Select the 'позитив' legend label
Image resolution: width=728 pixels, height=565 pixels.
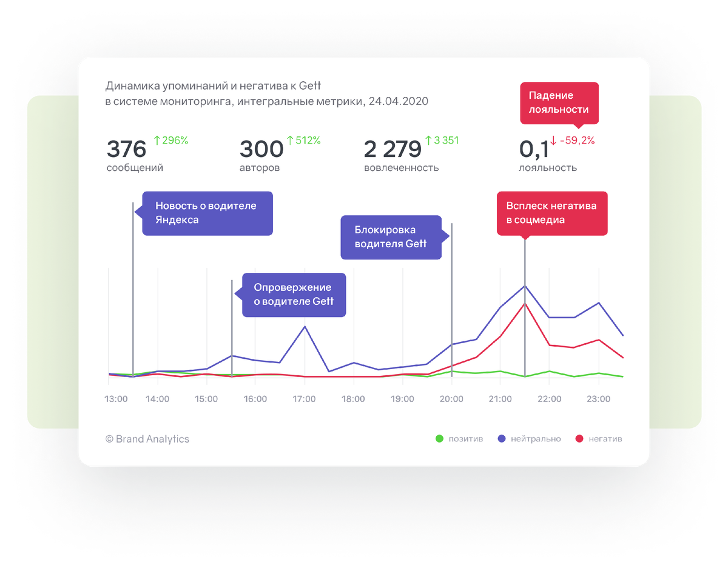466,439
